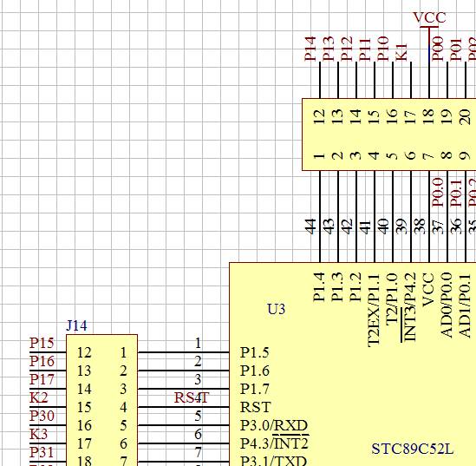Click the RST net label on wire
The width and height of the screenshot is (476, 466).
(192, 397)
